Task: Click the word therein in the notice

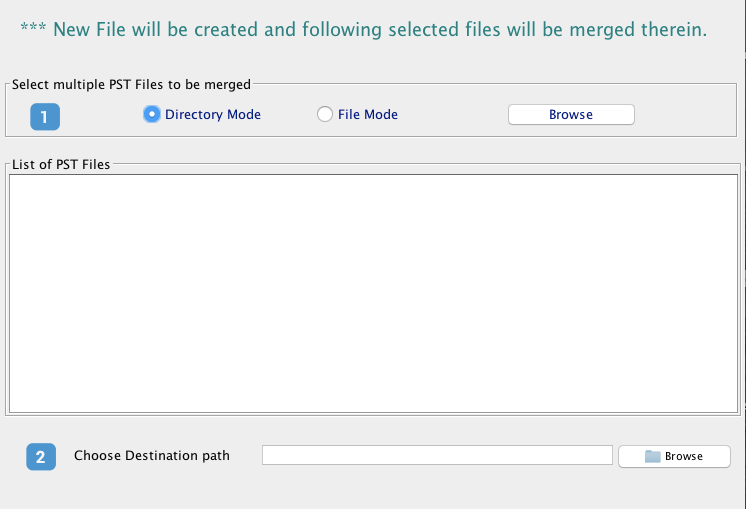Action: tap(674, 29)
